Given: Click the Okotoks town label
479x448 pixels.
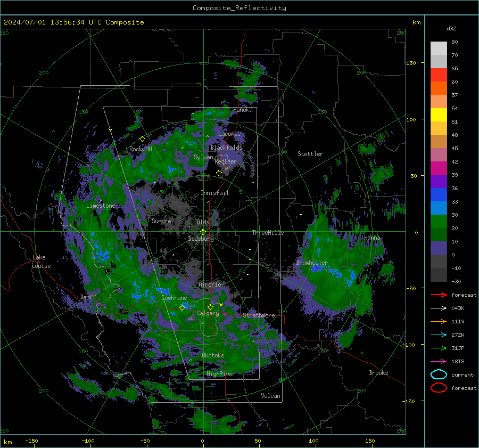Looking at the screenshot, I should [213, 355].
